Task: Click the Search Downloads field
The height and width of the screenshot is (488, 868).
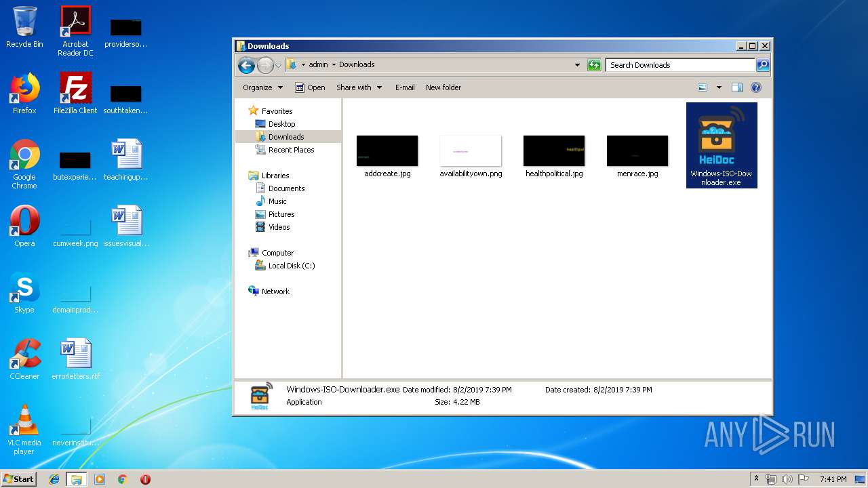Action: pos(680,65)
